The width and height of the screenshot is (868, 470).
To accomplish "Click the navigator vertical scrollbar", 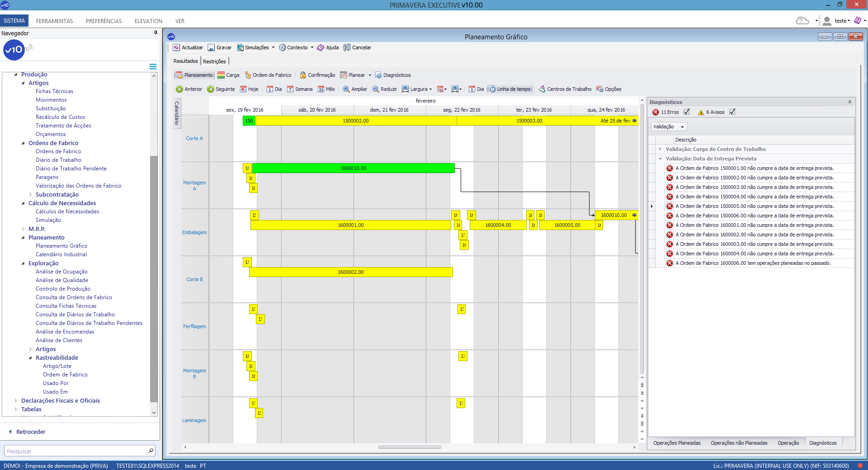I will click(x=154, y=278).
